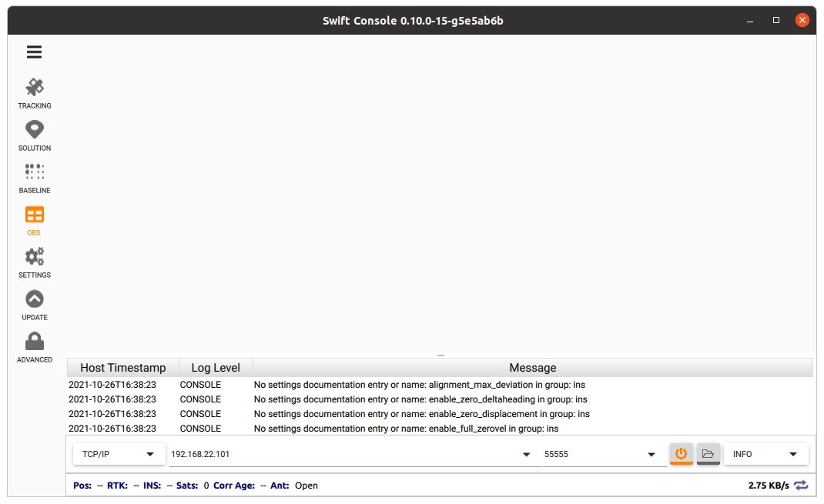Click the RTK status label

(x=117, y=486)
